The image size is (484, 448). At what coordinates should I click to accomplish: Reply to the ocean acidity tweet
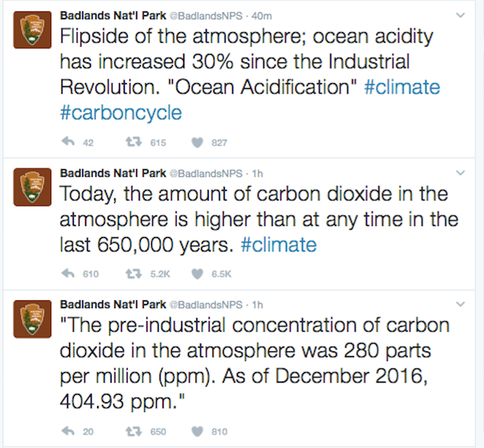point(68,142)
